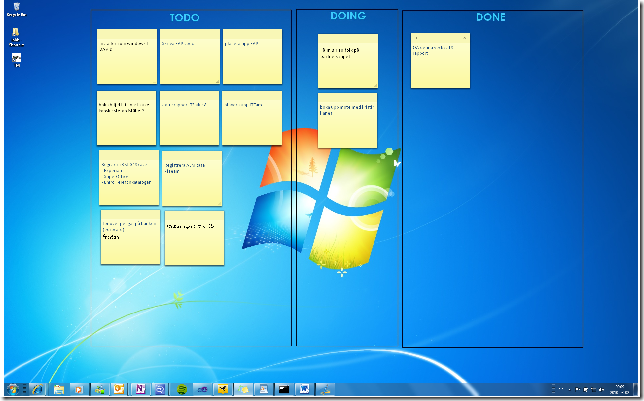Select the lower sticky note in DOING column
644x401 pixels.
click(347, 122)
